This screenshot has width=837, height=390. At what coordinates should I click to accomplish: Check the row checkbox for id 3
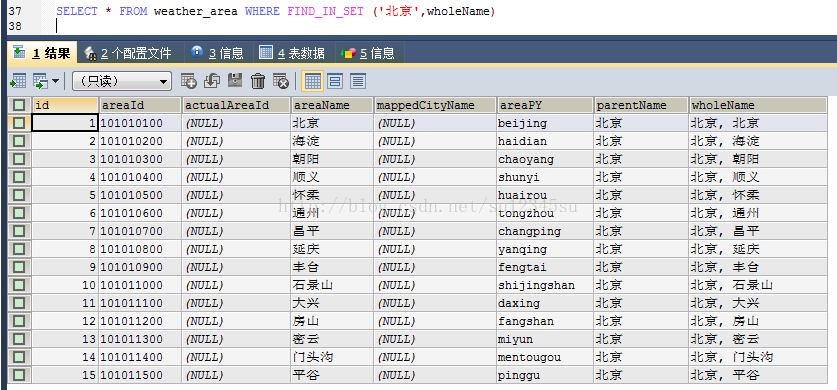click(19, 159)
